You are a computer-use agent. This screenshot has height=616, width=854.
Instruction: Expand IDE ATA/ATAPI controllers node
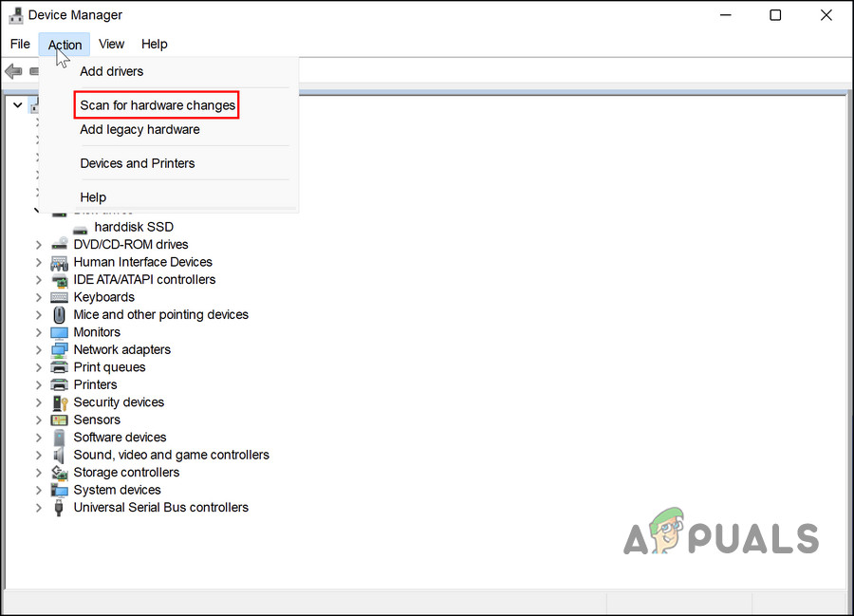click(39, 280)
